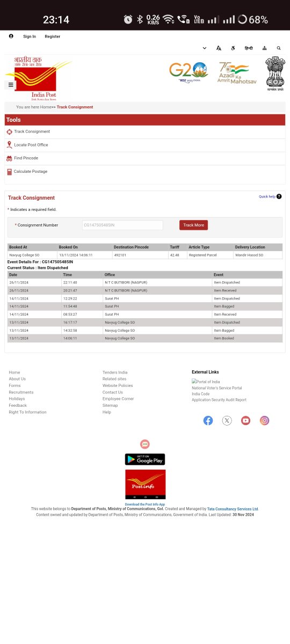The width and height of the screenshot is (290, 644).
Task: Open the Tata Consultancy Services Ltd link
Action: click(x=233, y=509)
